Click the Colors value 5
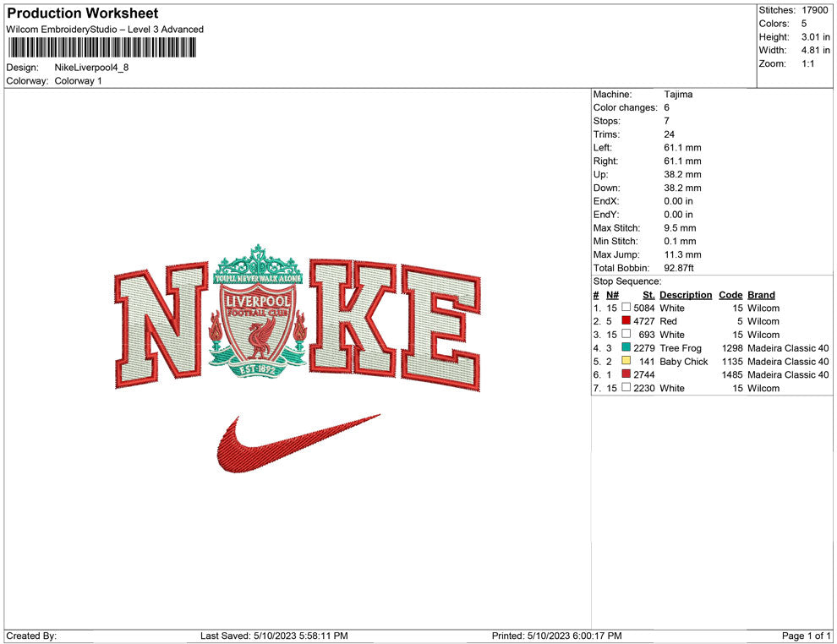Image resolution: width=837 pixels, height=644 pixels. pyautogui.click(x=804, y=24)
